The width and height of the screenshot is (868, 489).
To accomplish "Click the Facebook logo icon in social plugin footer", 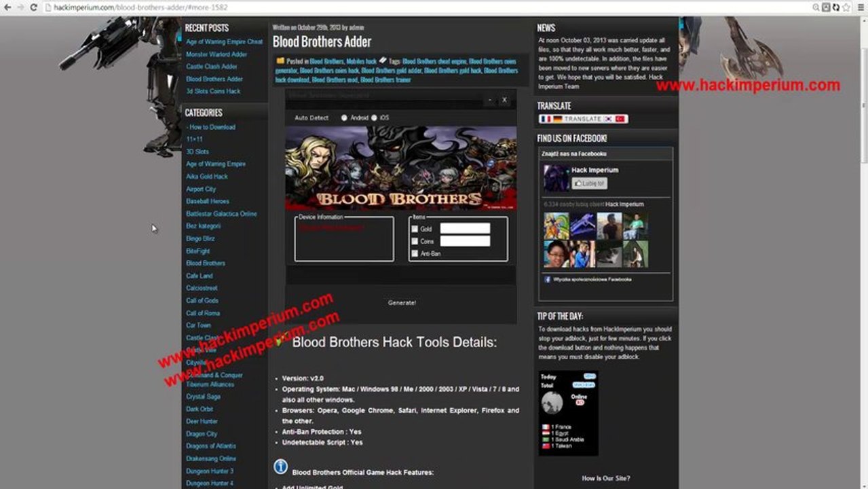I will click(x=548, y=279).
